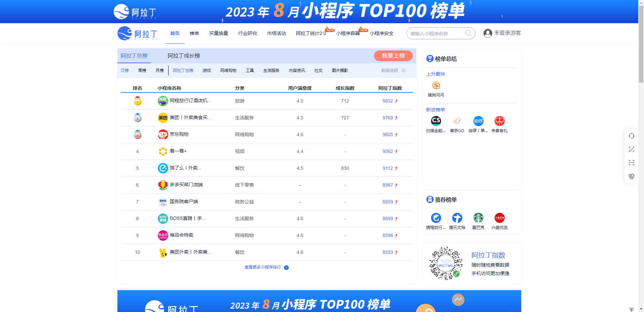The height and width of the screenshot is (312, 644).
Task: Select the 喜茶GO icon in 新进榜单
Action: coord(457,121)
